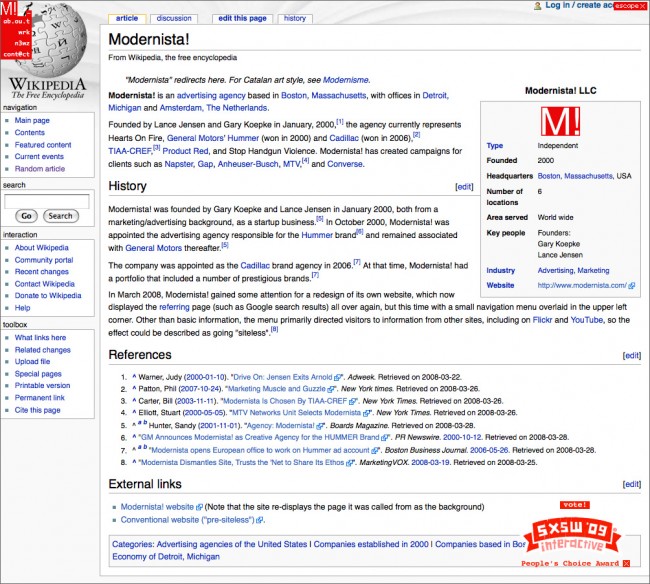This screenshot has height=584, width=650.
Task: Open the 'n3wz' item in overlay menu
Action: 22,43
